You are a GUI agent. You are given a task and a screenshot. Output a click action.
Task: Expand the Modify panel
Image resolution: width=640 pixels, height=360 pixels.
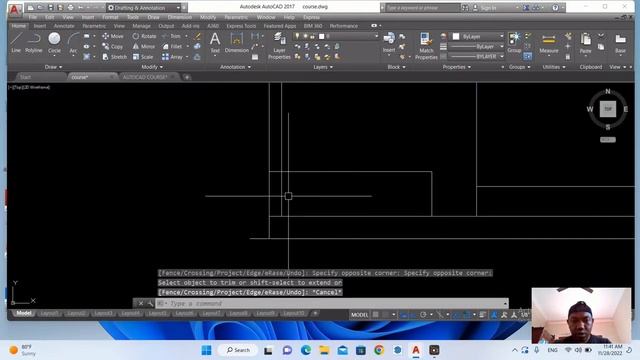tap(152, 67)
